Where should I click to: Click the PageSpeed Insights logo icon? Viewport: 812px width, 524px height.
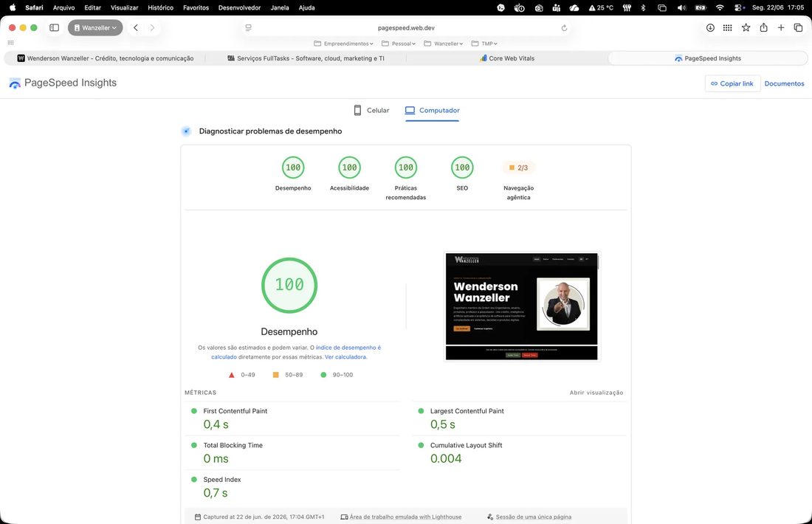pos(15,83)
